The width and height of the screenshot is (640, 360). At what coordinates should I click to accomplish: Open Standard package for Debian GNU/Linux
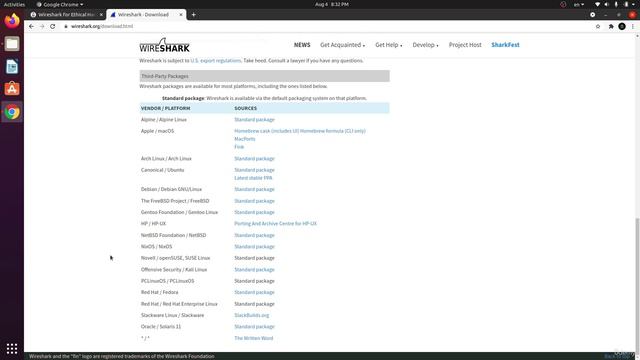click(254, 189)
